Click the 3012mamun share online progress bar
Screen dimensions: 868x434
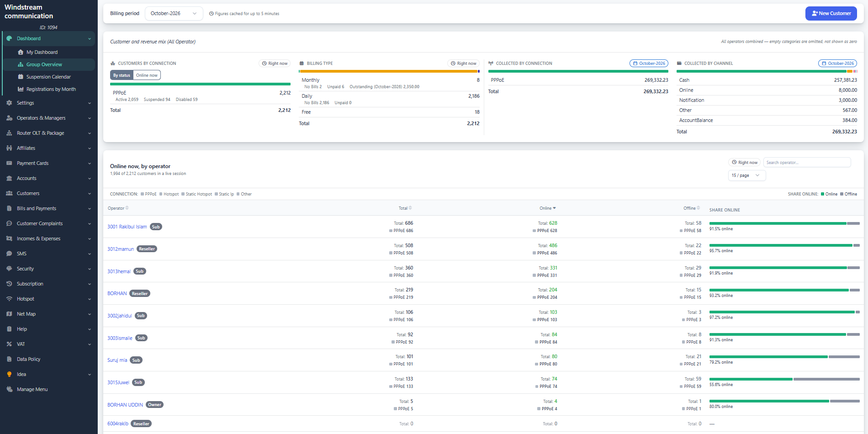pos(784,245)
